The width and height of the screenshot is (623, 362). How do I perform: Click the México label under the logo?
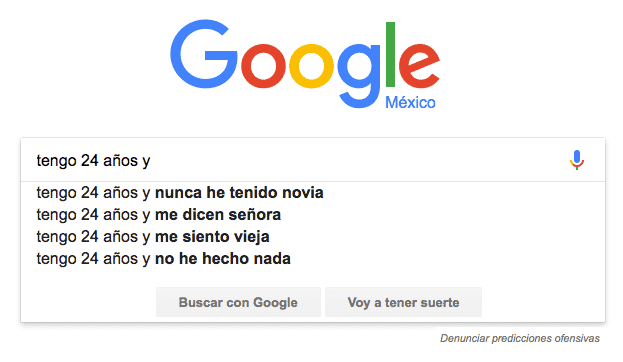tap(410, 103)
